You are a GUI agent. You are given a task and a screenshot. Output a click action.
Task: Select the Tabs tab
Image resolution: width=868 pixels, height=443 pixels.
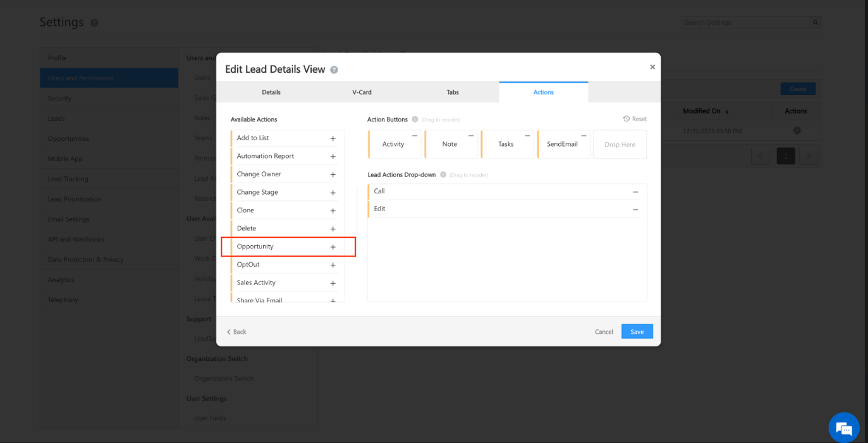453,92
